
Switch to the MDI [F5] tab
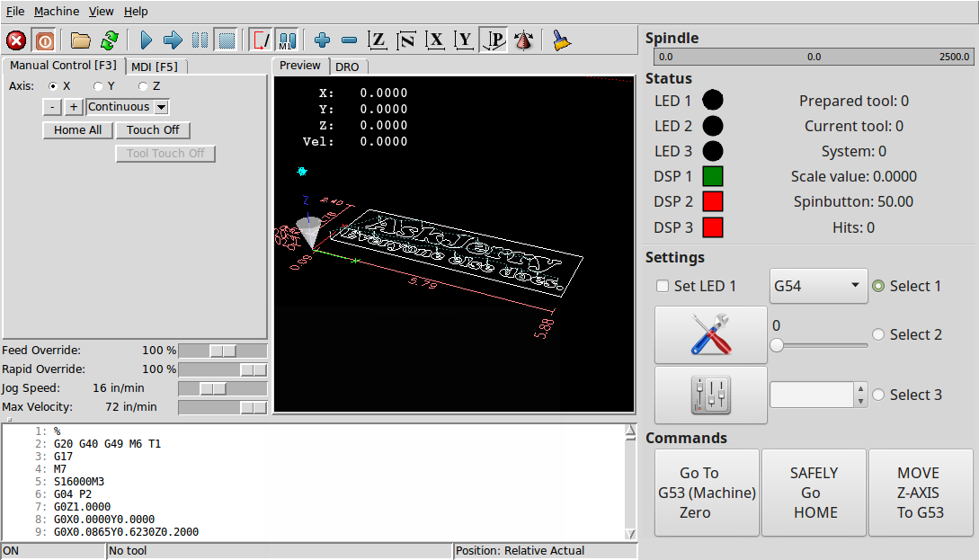[155, 67]
